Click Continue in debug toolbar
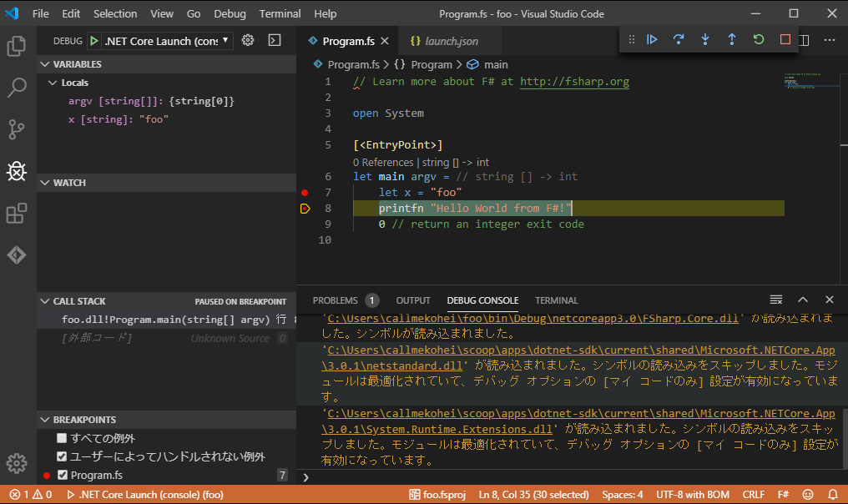Image resolution: width=848 pixels, height=504 pixels. coord(653,39)
